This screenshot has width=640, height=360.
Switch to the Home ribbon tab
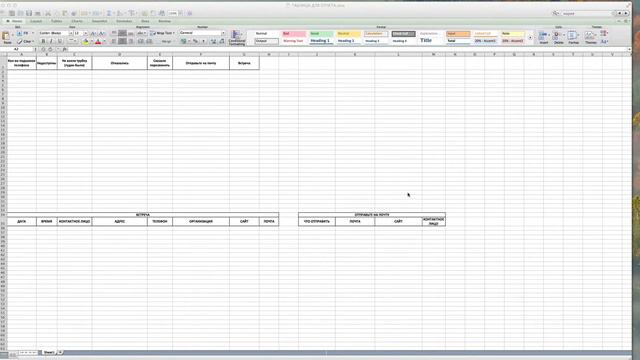[x=14, y=21]
